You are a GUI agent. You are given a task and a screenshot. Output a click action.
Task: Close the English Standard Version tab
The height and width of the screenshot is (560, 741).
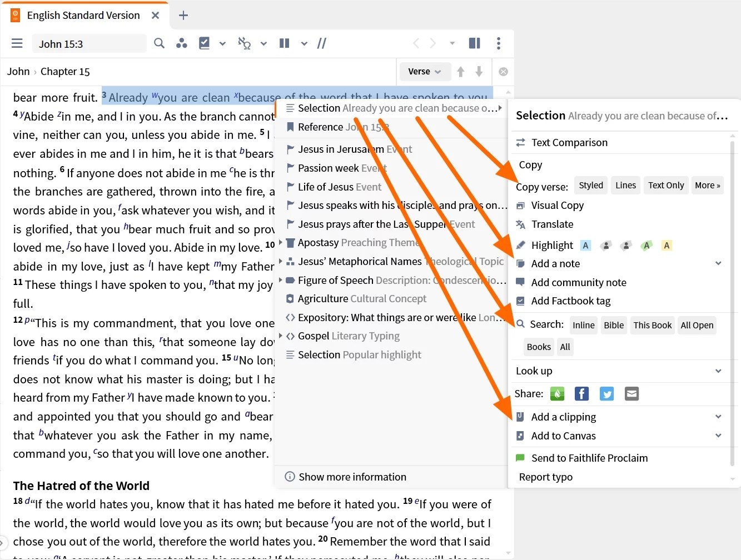(x=156, y=16)
